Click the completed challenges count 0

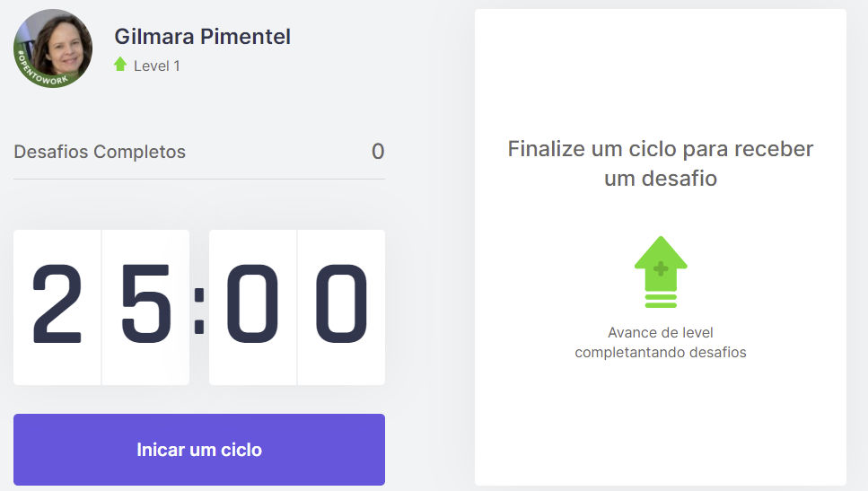tap(378, 152)
